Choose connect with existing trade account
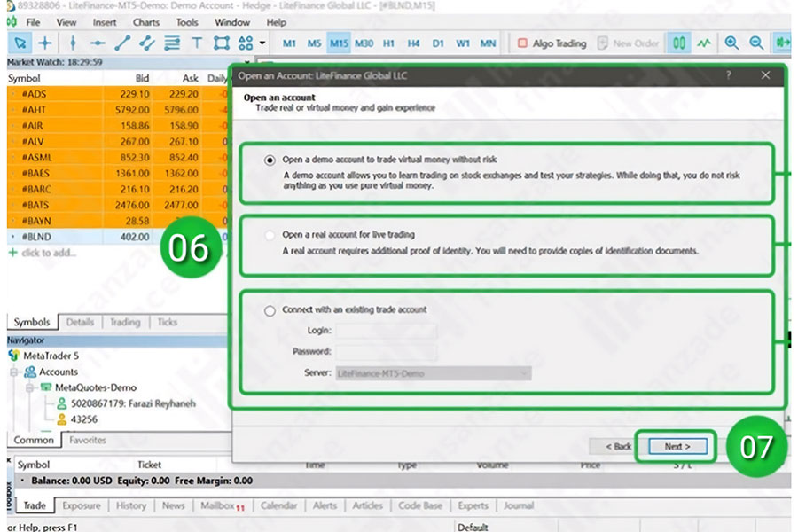 (270, 310)
